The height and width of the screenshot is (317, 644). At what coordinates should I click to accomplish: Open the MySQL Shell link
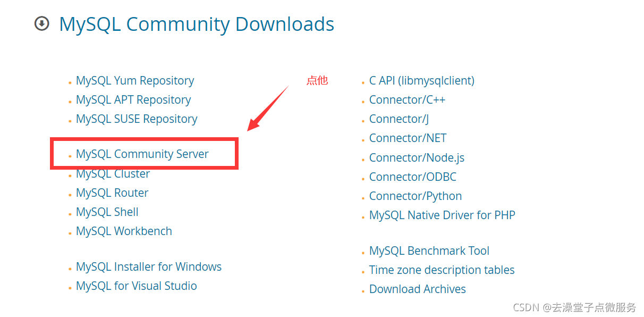(x=107, y=212)
